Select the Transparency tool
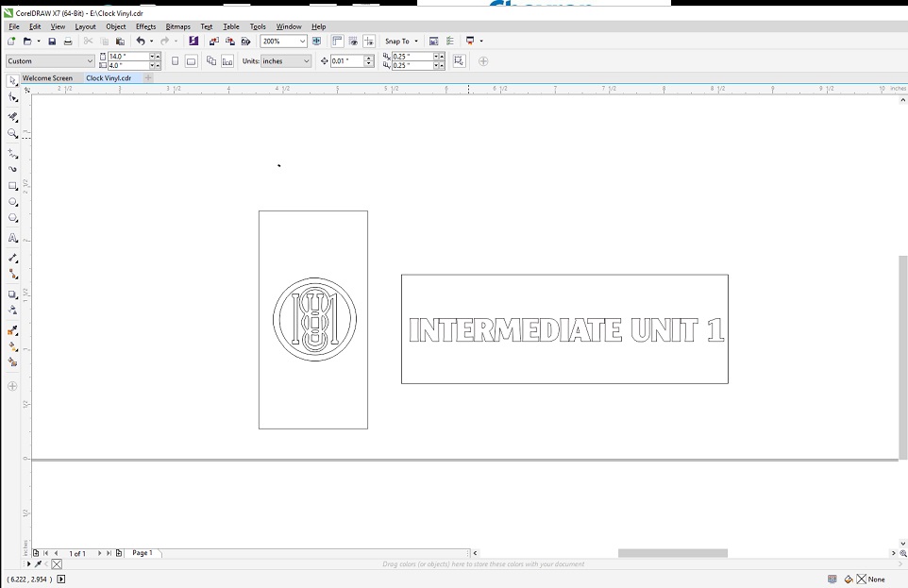908x588 pixels. (x=12, y=310)
